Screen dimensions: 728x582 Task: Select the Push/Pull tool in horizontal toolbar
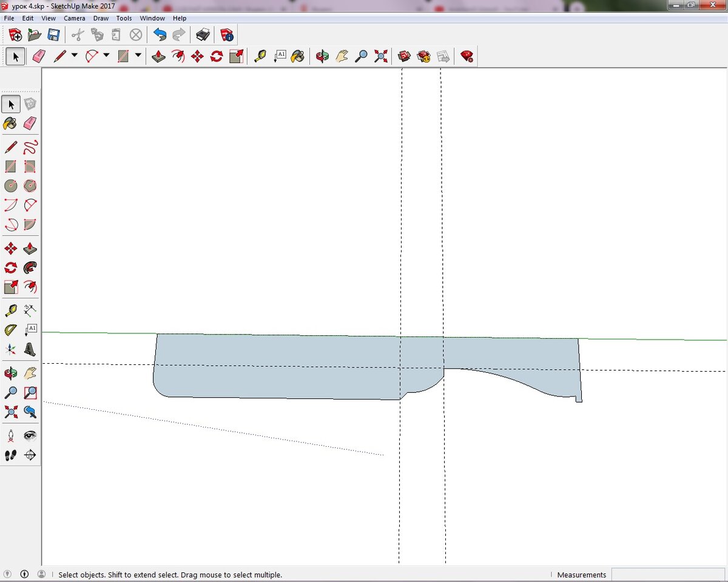click(x=158, y=56)
